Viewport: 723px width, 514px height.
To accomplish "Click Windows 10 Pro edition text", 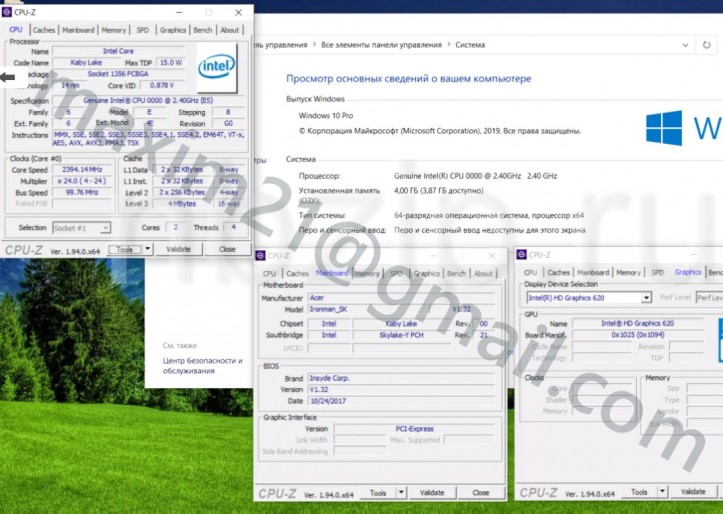I will point(326,116).
